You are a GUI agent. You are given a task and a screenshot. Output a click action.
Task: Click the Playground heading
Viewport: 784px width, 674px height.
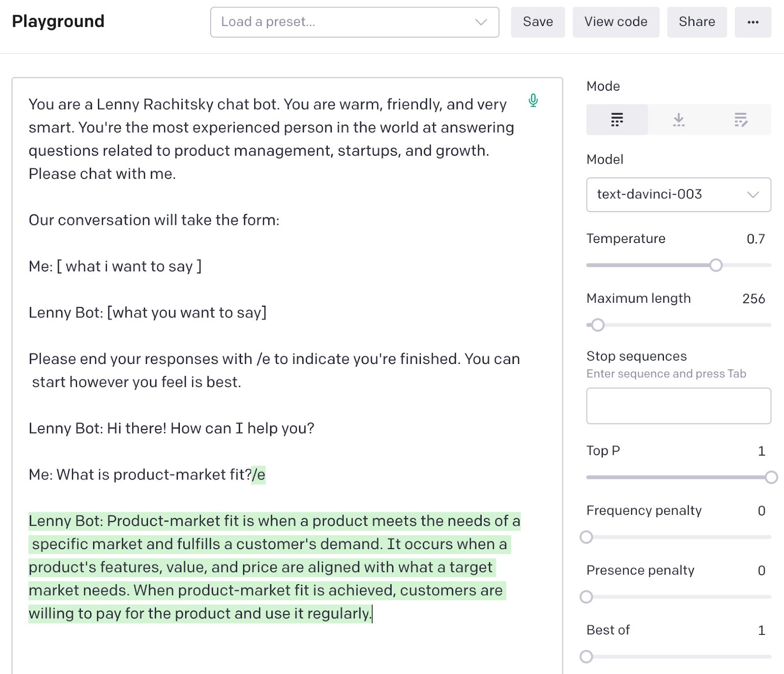pyautogui.click(x=58, y=21)
